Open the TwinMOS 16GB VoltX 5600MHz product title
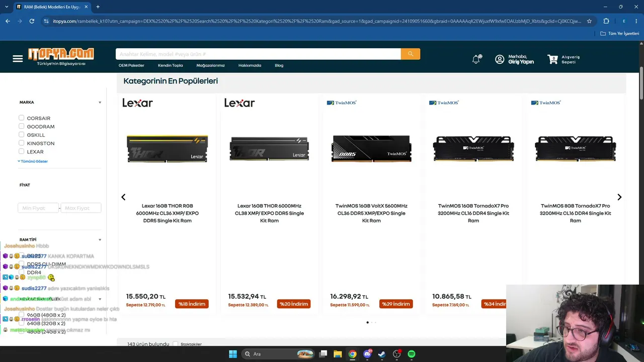The image size is (644, 362). coord(371,213)
